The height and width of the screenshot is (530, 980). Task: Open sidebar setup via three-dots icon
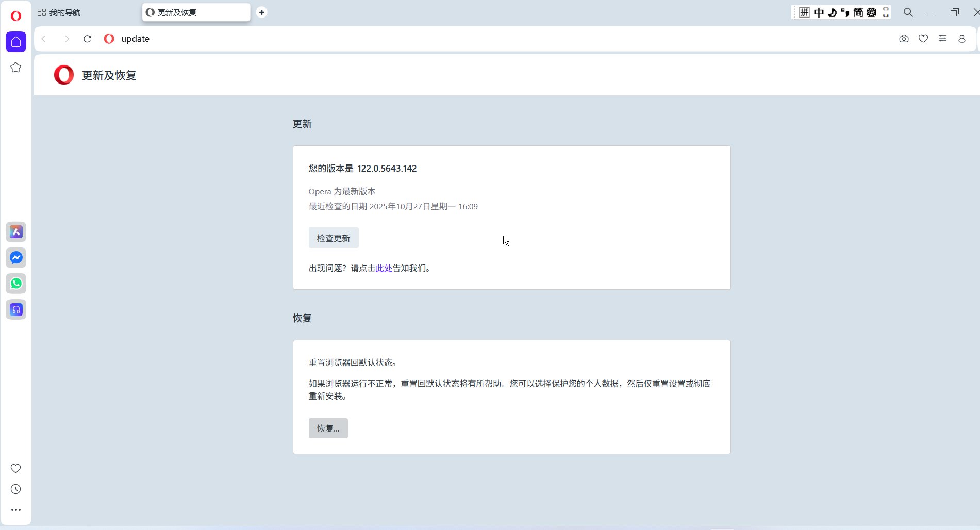point(15,510)
